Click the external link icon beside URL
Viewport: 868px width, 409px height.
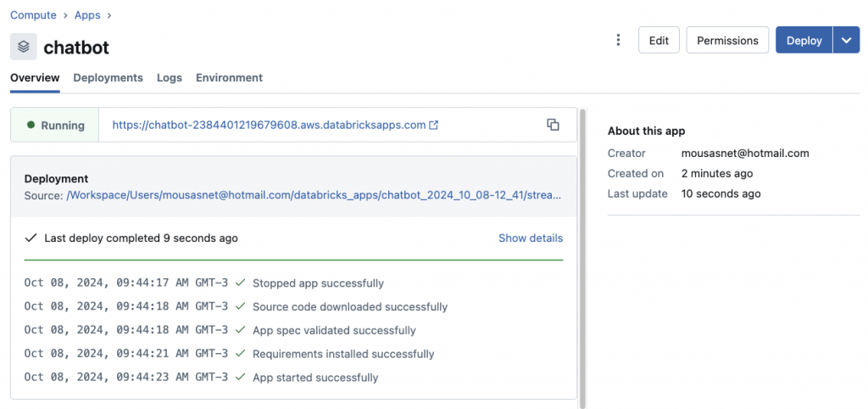pos(434,125)
